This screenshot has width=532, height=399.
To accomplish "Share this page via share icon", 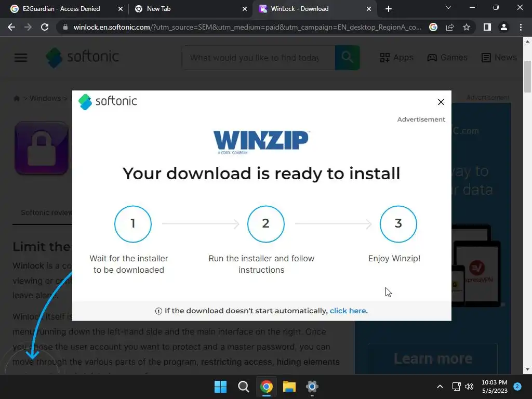I will coord(450,27).
